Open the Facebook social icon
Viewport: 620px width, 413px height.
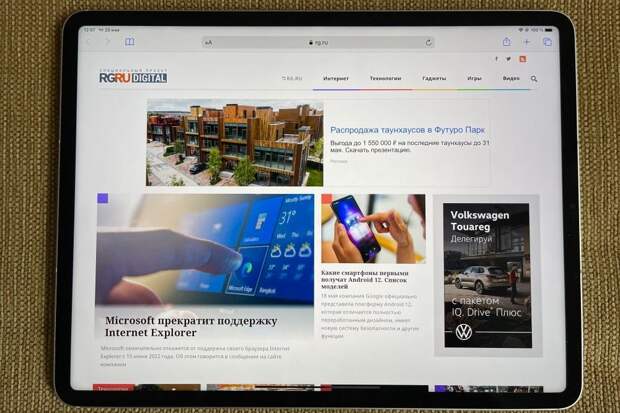(x=497, y=59)
